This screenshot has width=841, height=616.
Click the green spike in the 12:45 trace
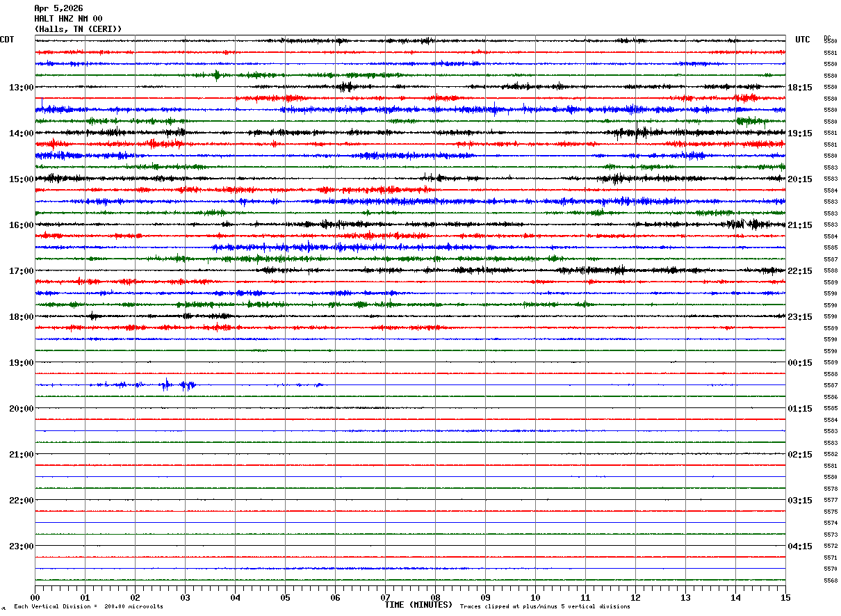pyautogui.click(x=217, y=75)
